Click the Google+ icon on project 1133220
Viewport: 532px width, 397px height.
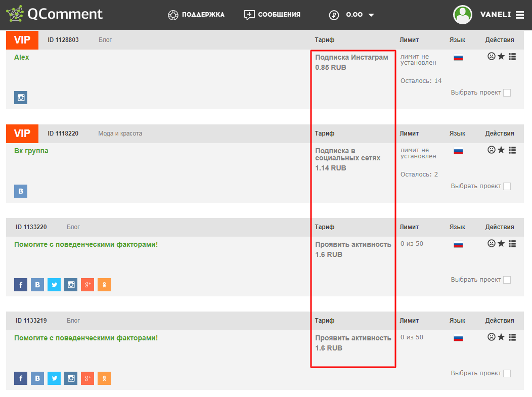point(87,284)
